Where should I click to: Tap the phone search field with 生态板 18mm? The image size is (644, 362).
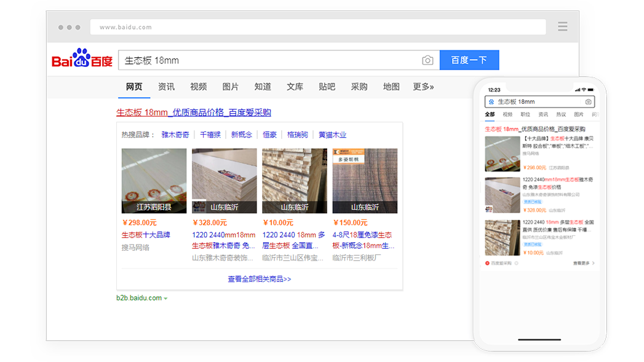point(539,102)
